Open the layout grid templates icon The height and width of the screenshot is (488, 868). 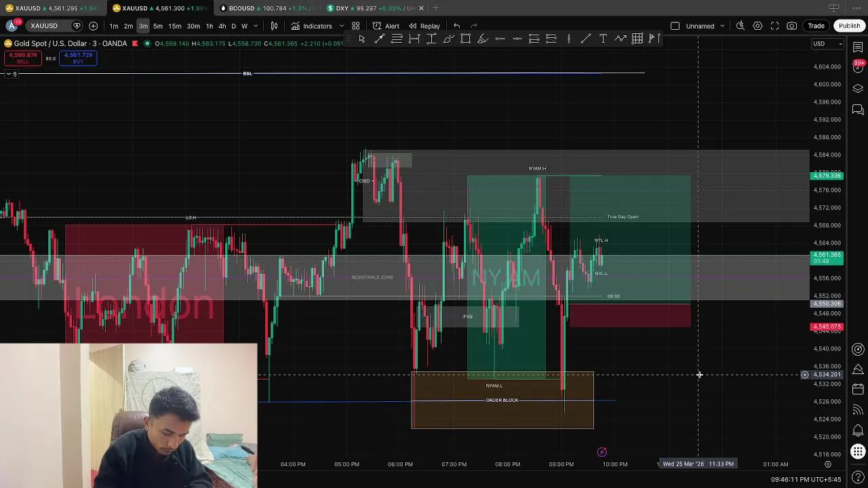355,26
